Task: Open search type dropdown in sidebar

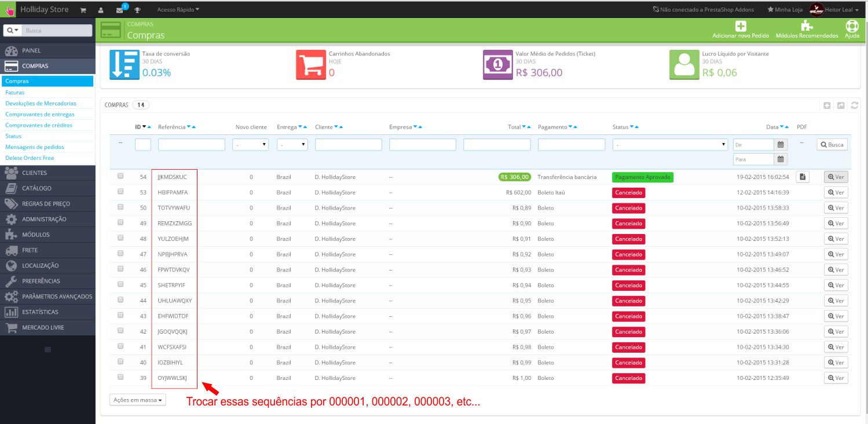Action: point(13,30)
